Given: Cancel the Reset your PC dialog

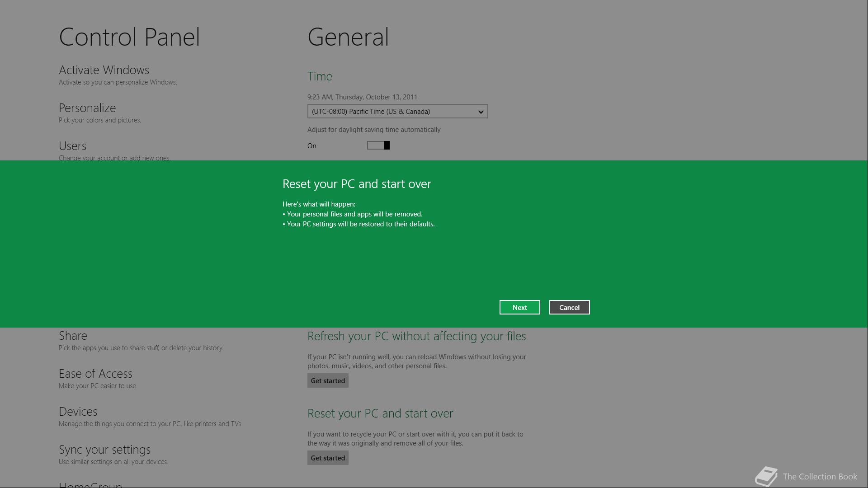Looking at the screenshot, I should coord(569,307).
